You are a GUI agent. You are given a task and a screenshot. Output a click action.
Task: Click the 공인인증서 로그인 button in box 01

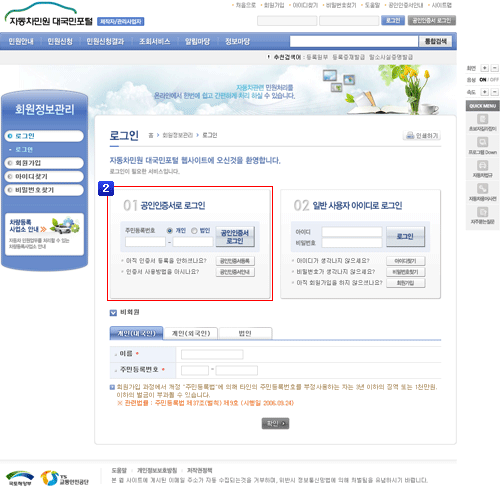[235, 237]
